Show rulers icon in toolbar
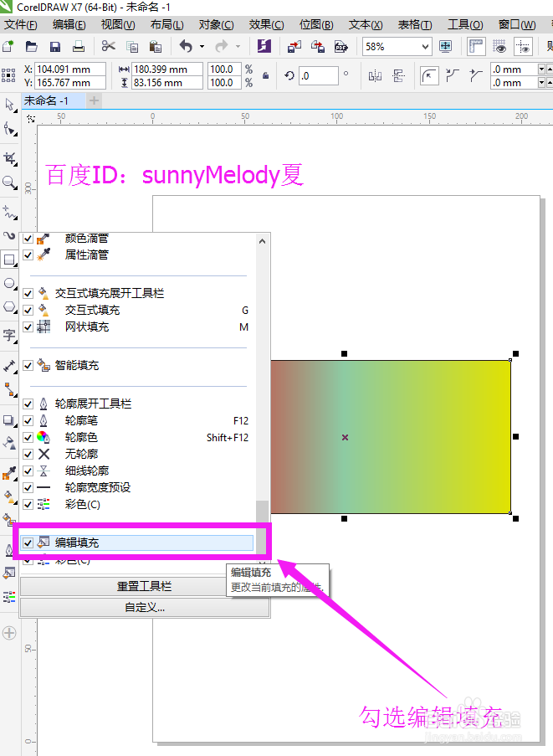 476,46
